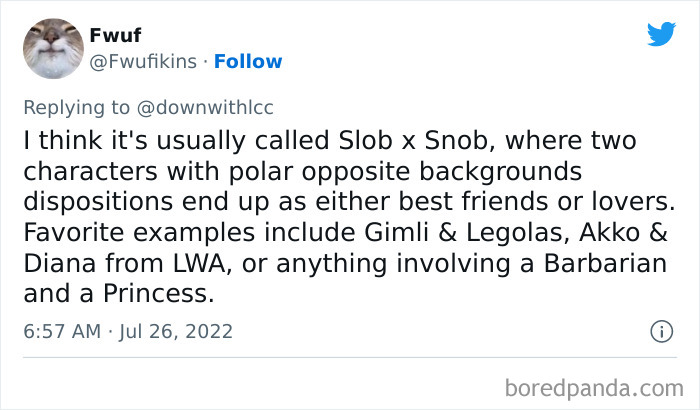The image size is (700, 410).
Task: Open Fwuf's cat profile picture
Action: 51,47
